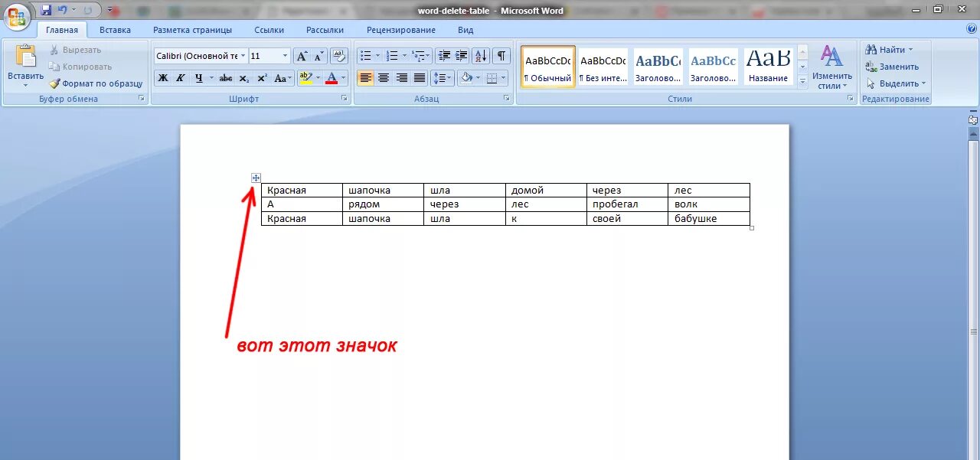Open the Рассылки tab

(325, 30)
